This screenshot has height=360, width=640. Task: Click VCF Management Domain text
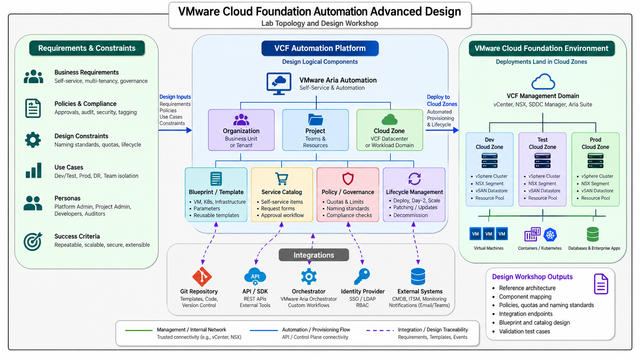(543, 96)
